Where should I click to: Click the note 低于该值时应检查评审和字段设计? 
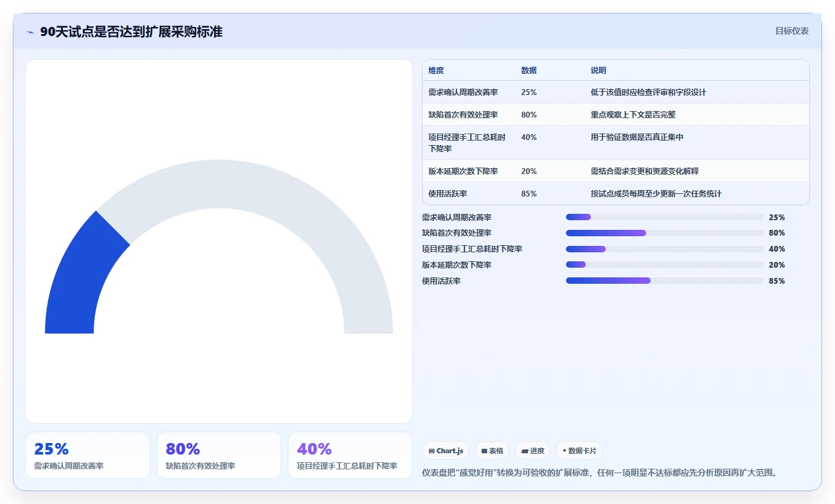point(648,92)
